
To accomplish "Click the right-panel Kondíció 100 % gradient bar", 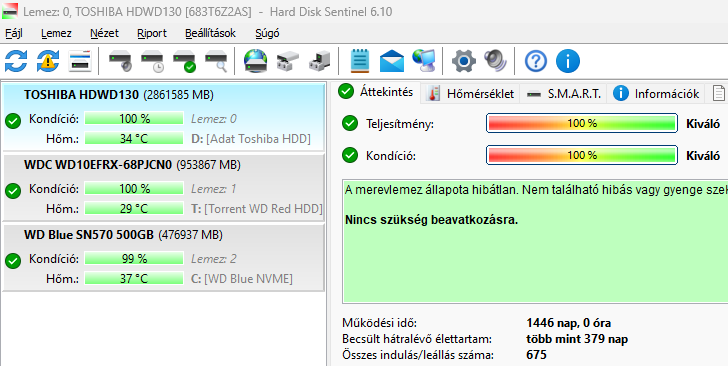I will coord(582,155).
